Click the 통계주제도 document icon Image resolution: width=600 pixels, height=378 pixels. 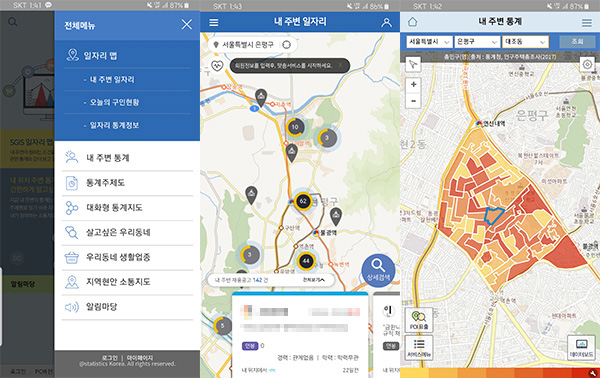tap(72, 183)
